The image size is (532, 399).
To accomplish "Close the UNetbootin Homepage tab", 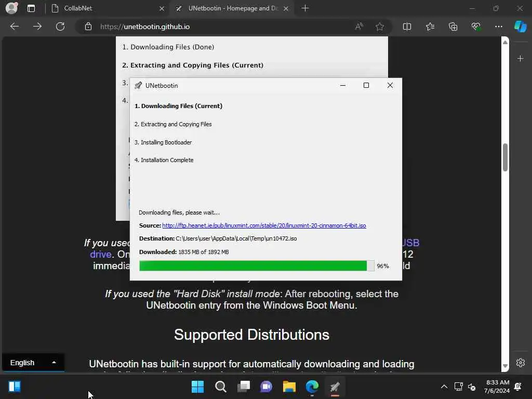I will (286, 8).
